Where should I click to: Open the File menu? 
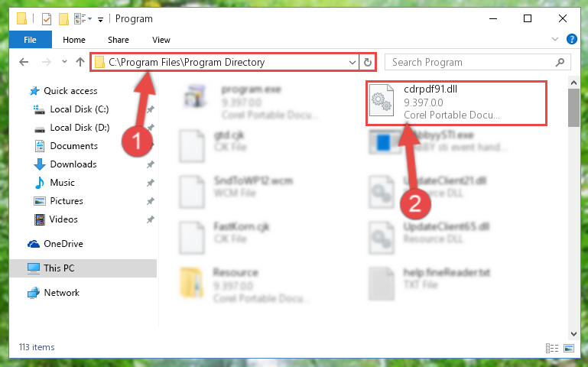[30, 40]
